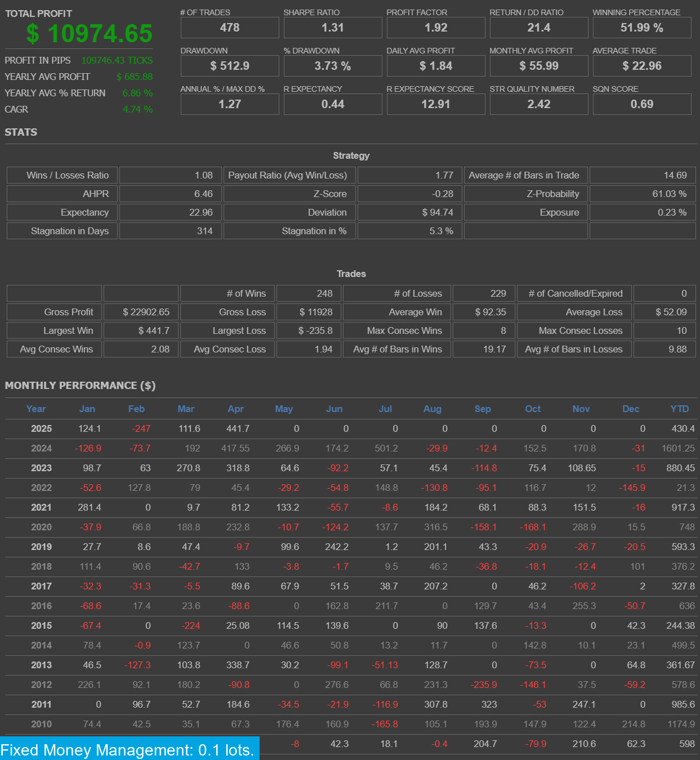Select the Exposure value 0.23 %
The width and height of the screenshot is (700, 760).
[643, 212]
